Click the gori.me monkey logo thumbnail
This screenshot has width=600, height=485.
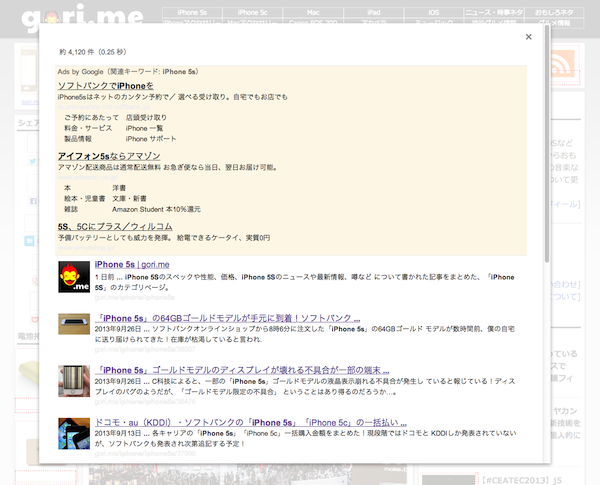click(x=74, y=277)
